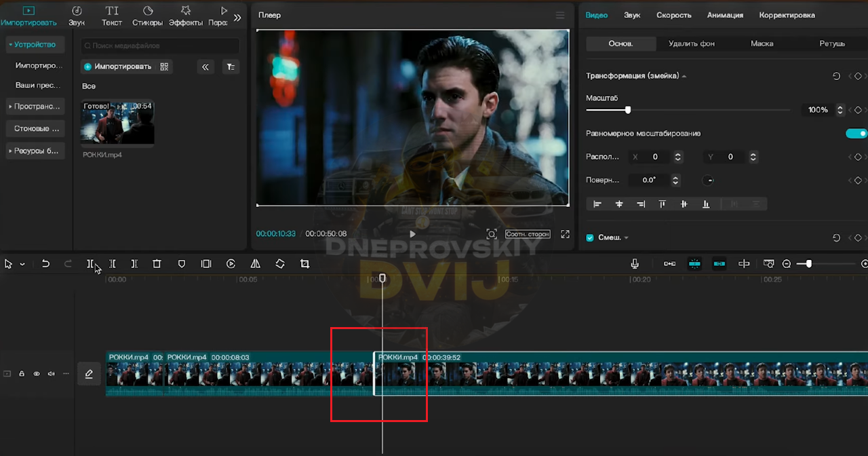Click the shield marker icon
868x456 pixels.
pos(181,264)
